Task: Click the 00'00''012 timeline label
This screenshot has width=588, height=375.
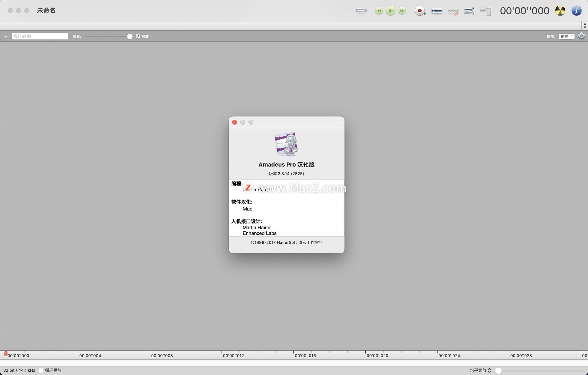Action: (x=233, y=356)
